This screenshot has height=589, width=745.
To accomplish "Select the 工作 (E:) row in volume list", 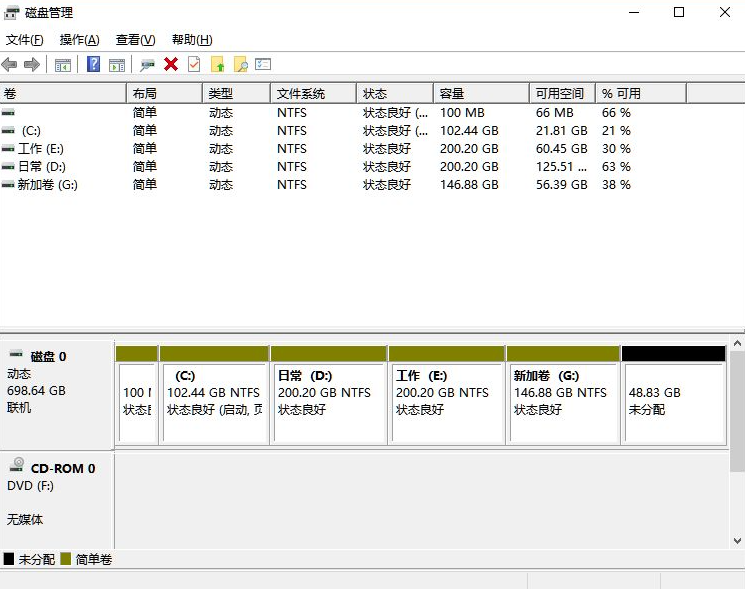I will (40, 149).
